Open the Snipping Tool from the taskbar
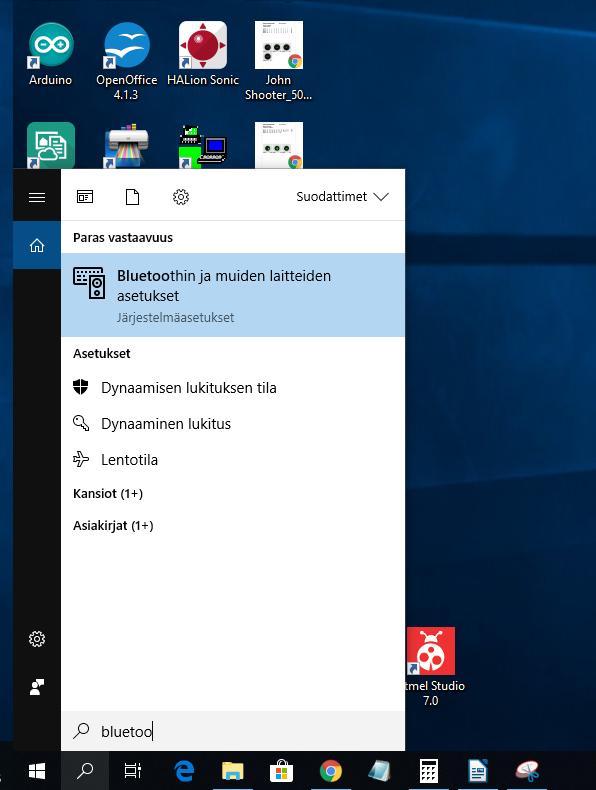 pos(526,770)
